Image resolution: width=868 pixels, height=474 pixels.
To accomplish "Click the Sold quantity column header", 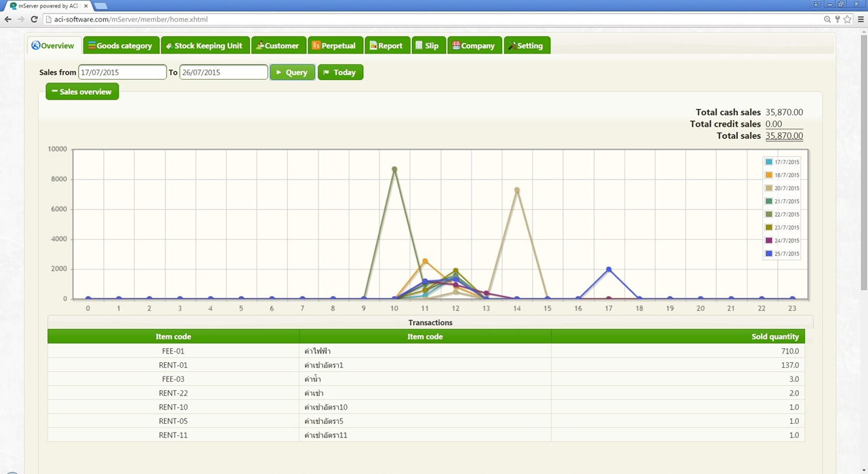I will (774, 337).
